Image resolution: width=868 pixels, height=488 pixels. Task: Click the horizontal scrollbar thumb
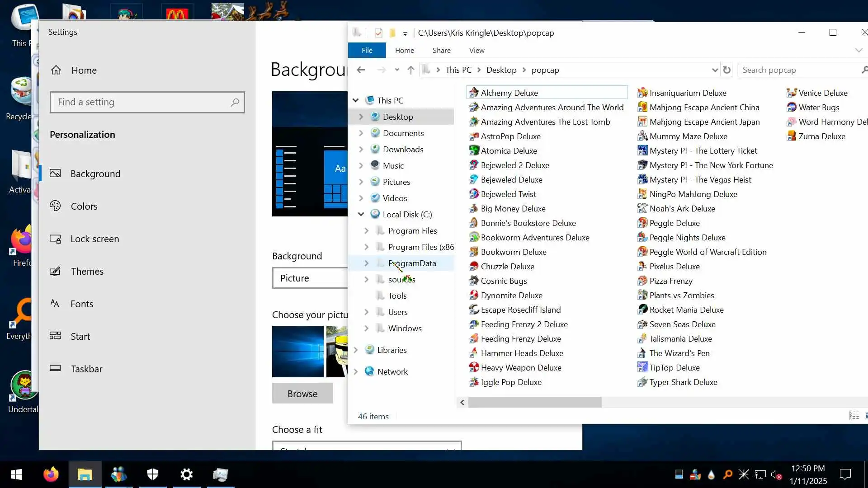point(534,402)
